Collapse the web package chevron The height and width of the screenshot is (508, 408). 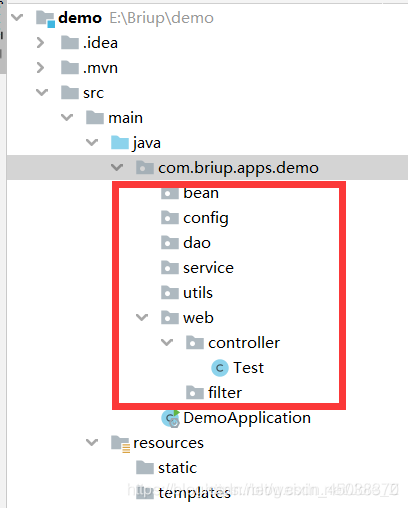142,317
